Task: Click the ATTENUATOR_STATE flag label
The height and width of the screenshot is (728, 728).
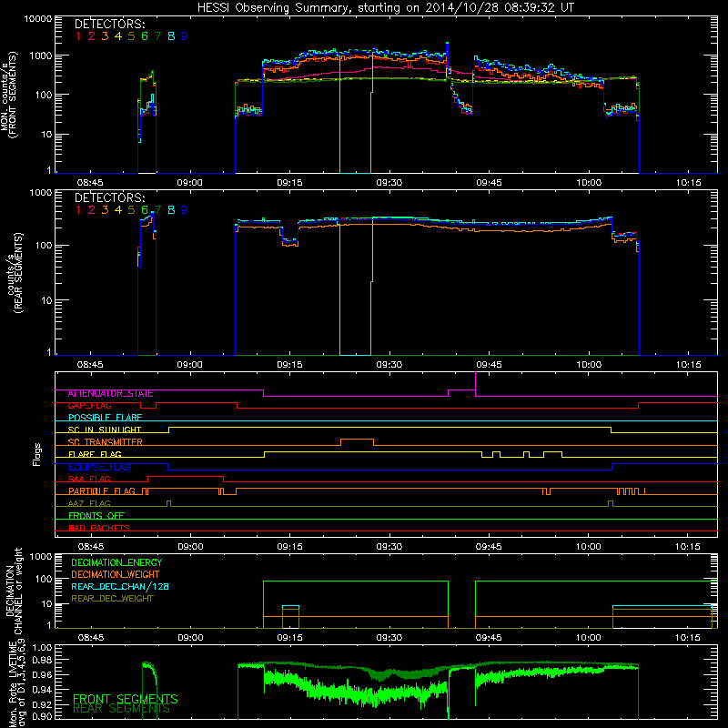Action: pos(110,394)
